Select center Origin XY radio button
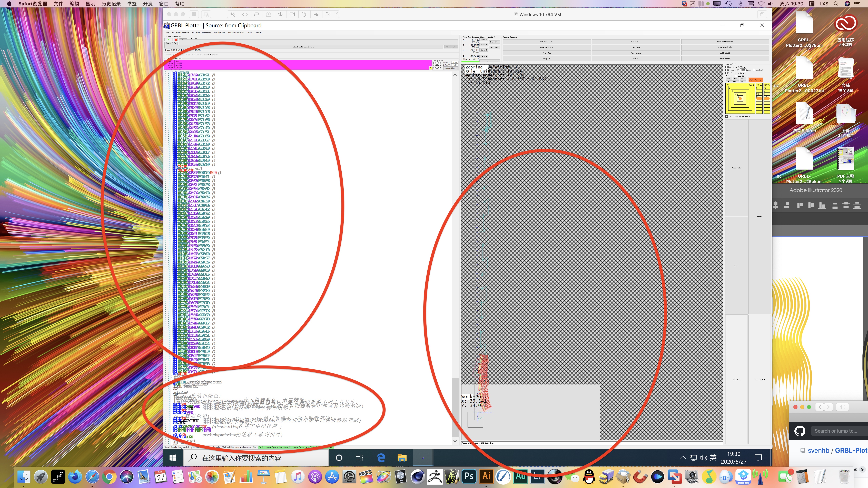Screen dimensions: 868x488 pos(437,65)
